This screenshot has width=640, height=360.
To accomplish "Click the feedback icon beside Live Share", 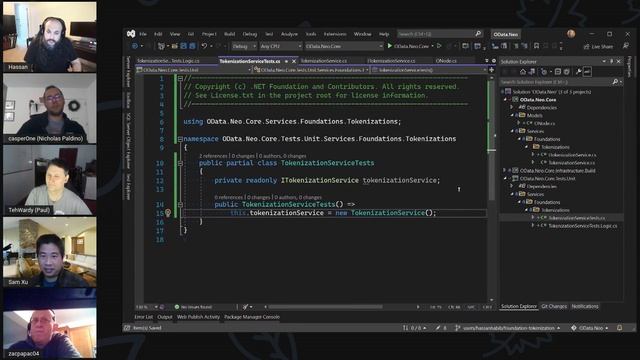I will (x=626, y=46).
